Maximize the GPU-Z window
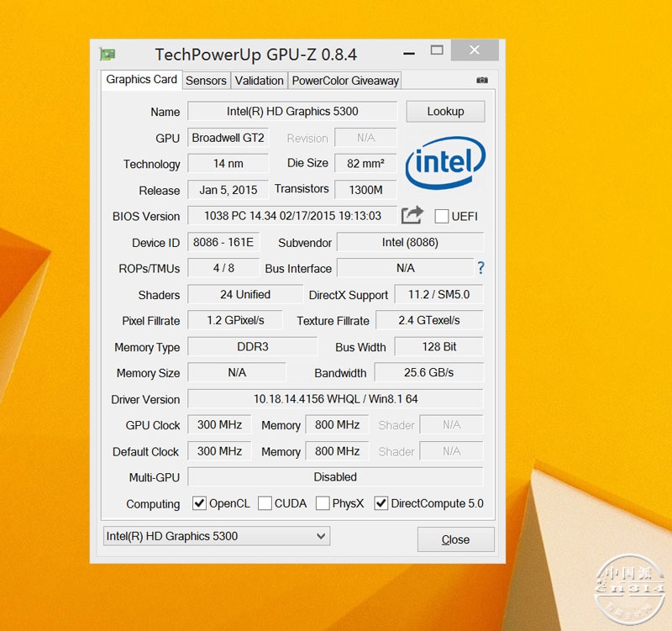672x631 pixels. point(437,50)
